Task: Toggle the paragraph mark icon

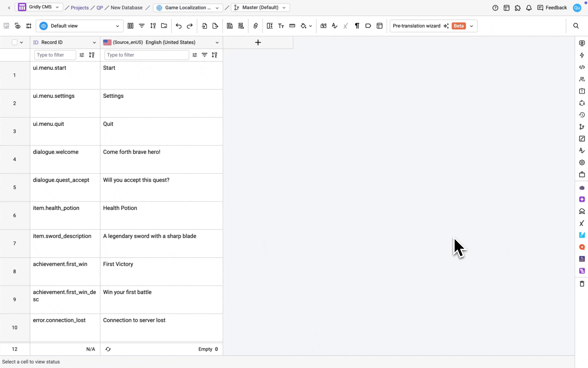Action: [x=357, y=26]
